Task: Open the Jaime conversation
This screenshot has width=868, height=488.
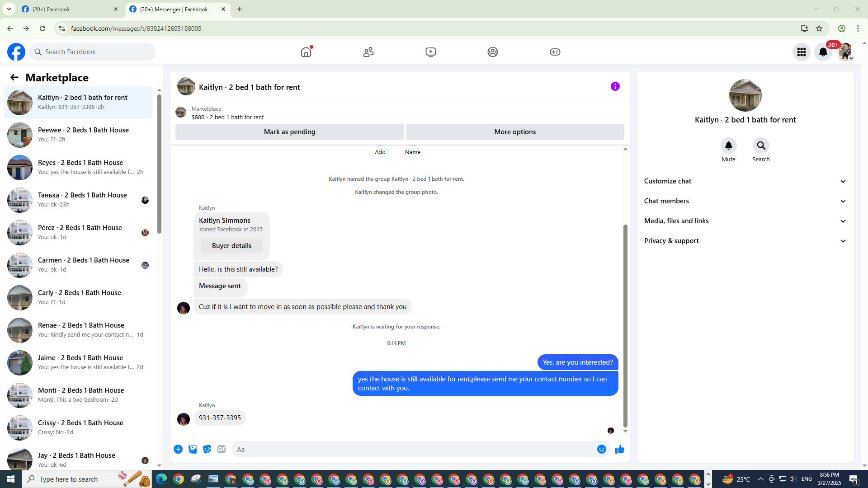Action: tap(78, 362)
